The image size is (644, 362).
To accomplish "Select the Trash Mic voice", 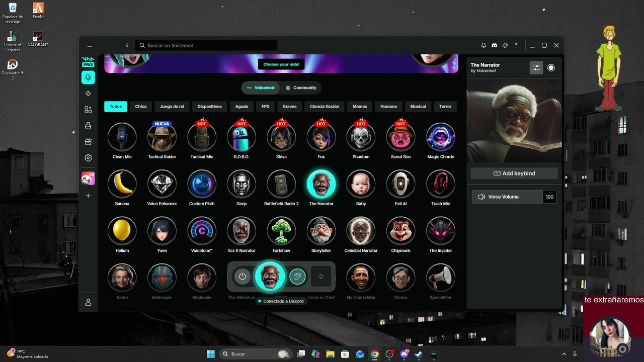I will 440,184.
